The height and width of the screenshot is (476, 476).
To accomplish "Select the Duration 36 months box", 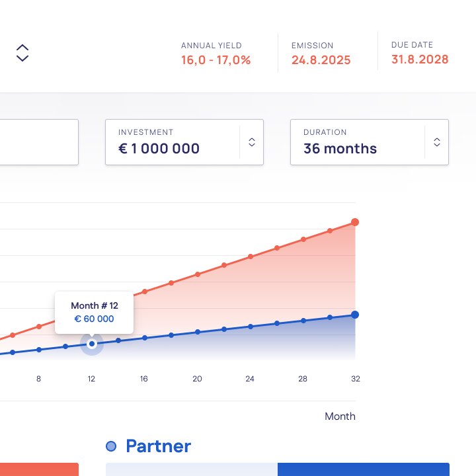I will (357, 142).
